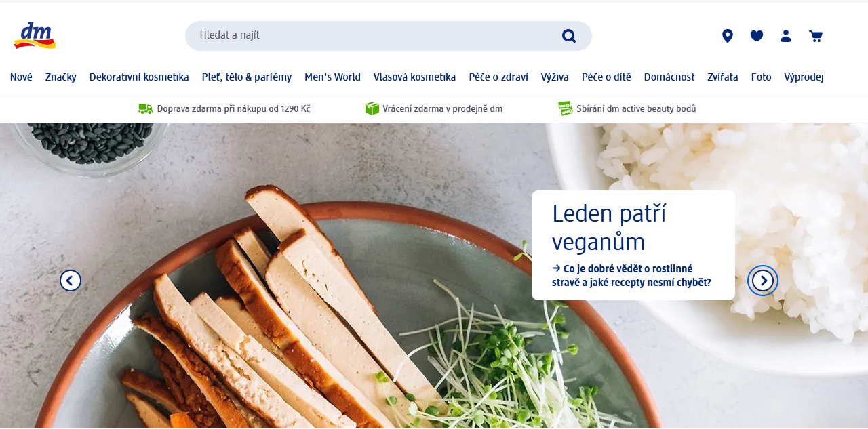This screenshot has width=868, height=429.
Task: Go to dm logo homepage
Action: coord(35,35)
